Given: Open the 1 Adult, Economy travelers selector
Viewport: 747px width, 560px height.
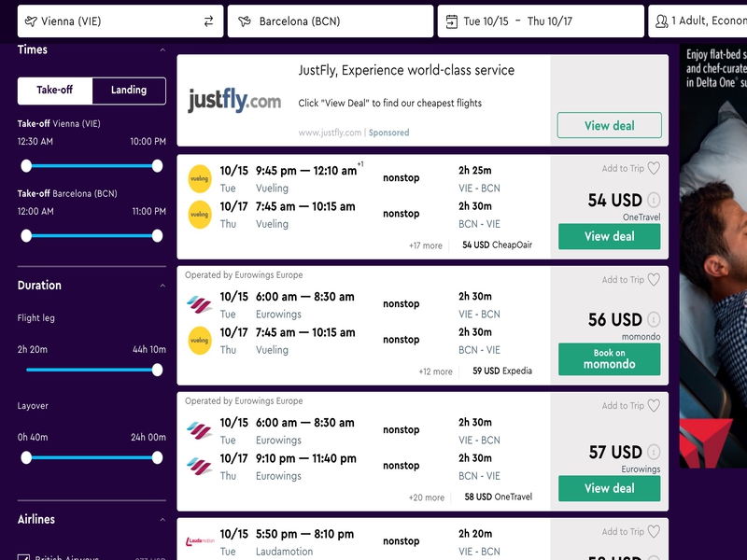Looking at the screenshot, I should pyautogui.click(x=698, y=21).
